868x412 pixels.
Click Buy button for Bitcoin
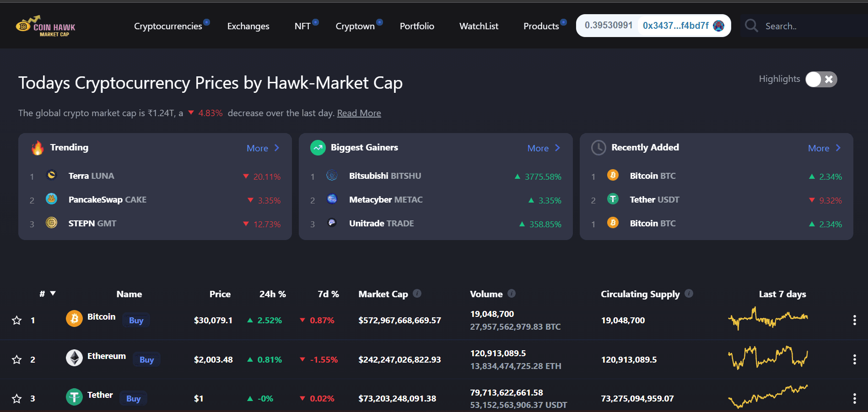point(136,320)
